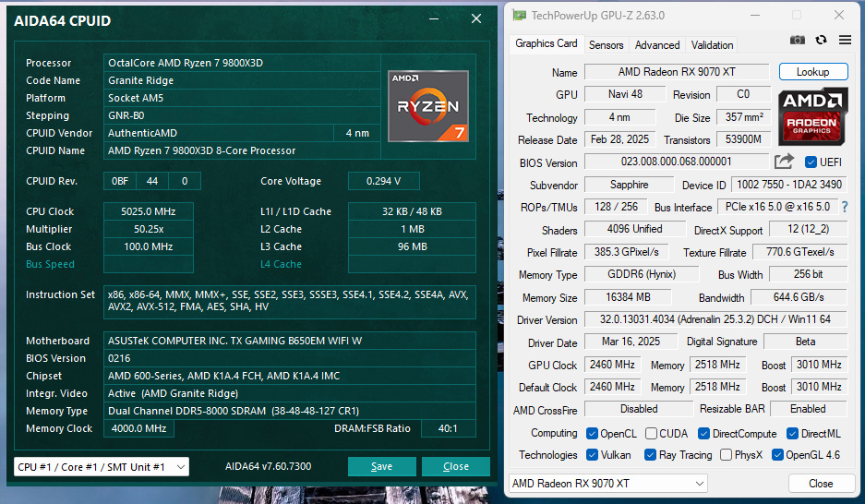Click the Close button in GPU-Z
The width and height of the screenshot is (865, 504).
(821, 484)
